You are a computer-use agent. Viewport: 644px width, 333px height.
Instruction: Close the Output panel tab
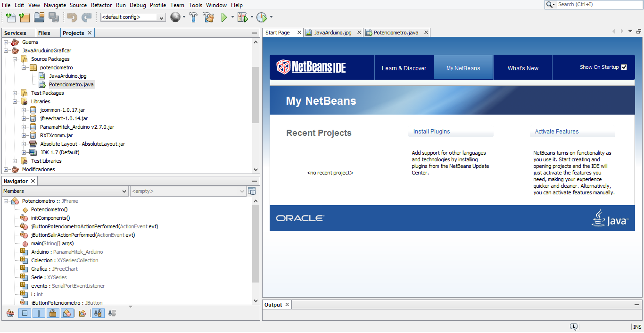pos(287,305)
